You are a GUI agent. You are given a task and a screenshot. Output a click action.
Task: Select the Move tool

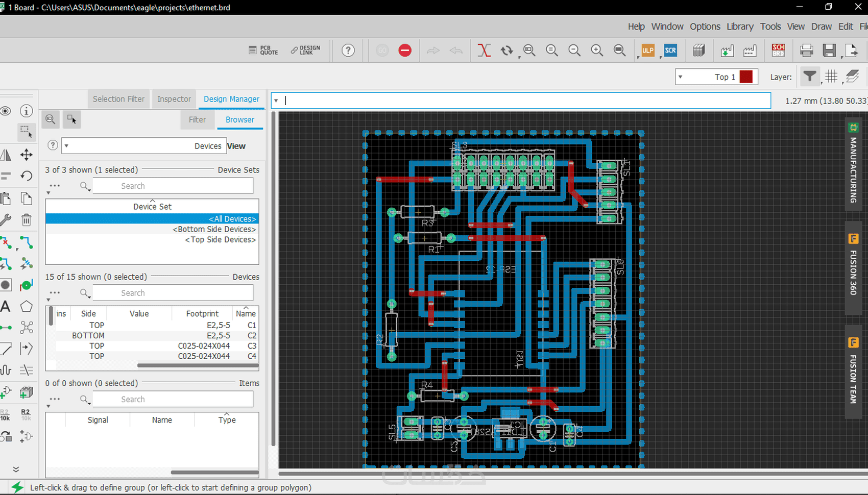coord(26,155)
